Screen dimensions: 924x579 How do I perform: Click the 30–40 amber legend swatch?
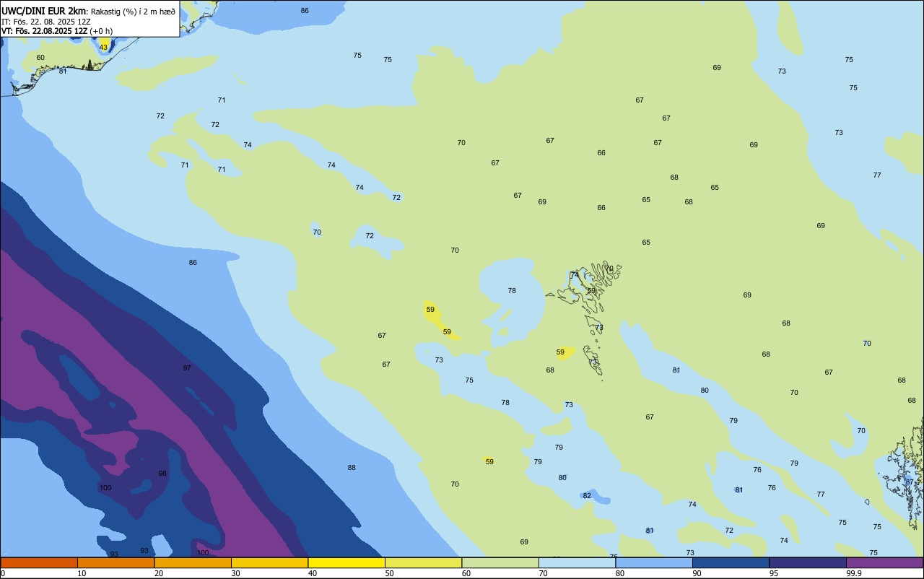coord(269,562)
